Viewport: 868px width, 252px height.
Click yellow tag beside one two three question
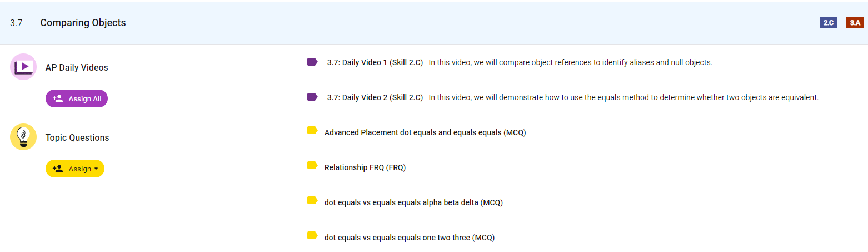pos(312,236)
